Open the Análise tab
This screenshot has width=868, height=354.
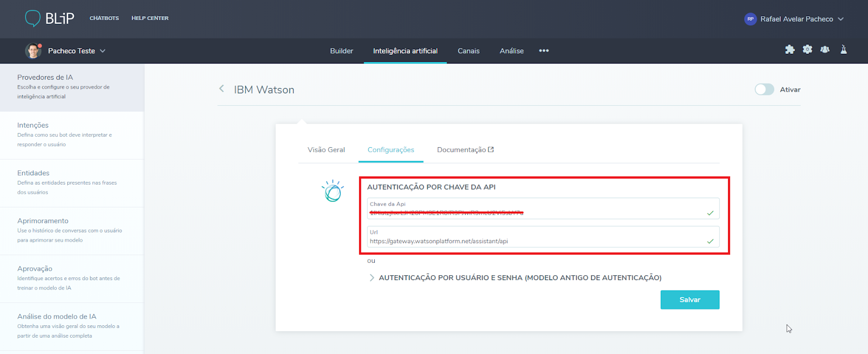512,50
